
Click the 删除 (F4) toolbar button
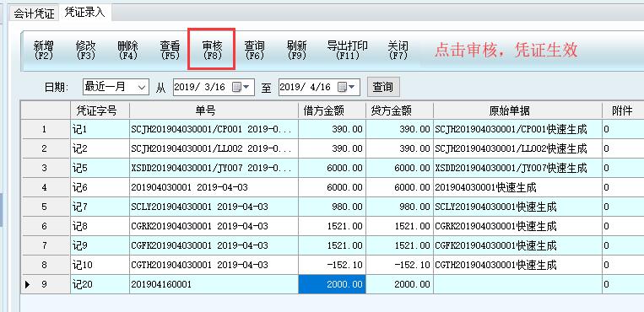(127, 50)
